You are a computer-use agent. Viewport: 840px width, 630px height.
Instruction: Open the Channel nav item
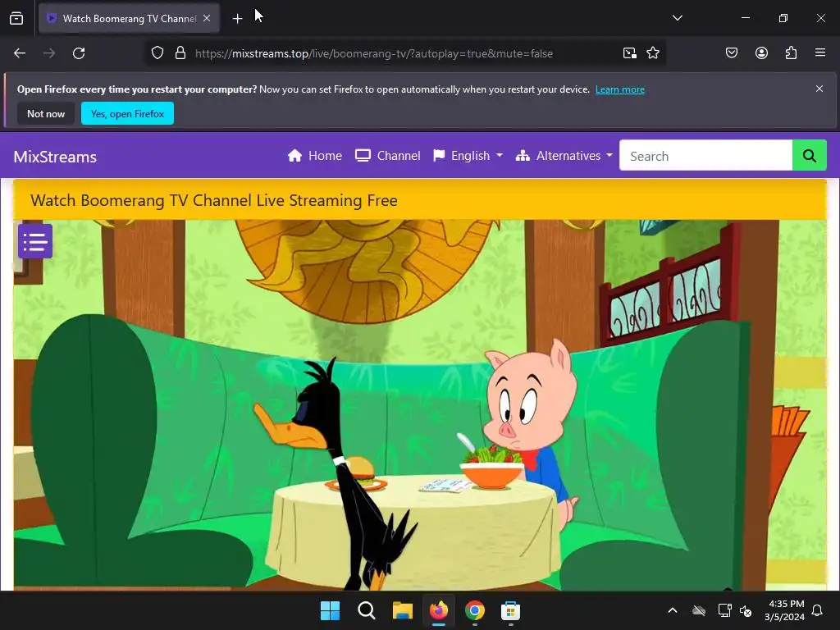388,156
